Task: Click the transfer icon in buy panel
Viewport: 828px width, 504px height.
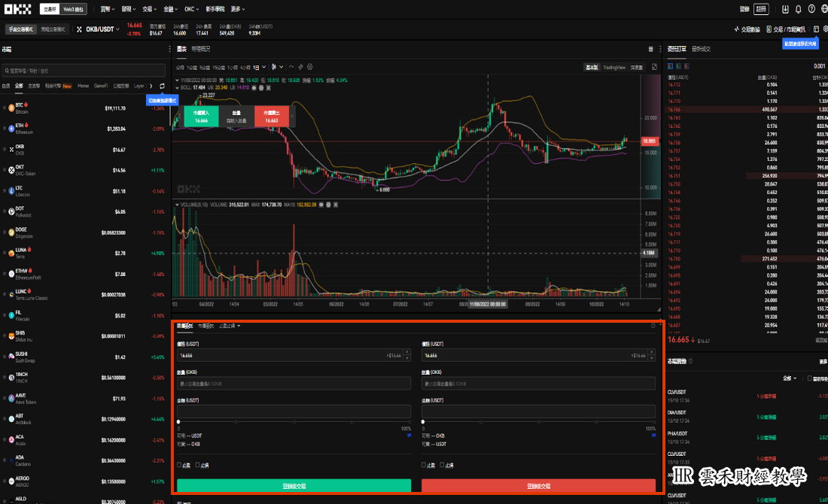Action: coord(409,436)
